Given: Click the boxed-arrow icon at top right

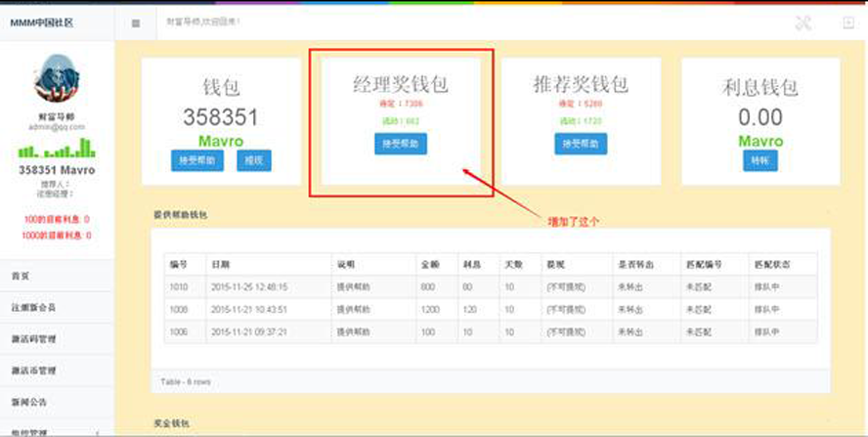Looking at the screenshot, I should tap(848, 22).
